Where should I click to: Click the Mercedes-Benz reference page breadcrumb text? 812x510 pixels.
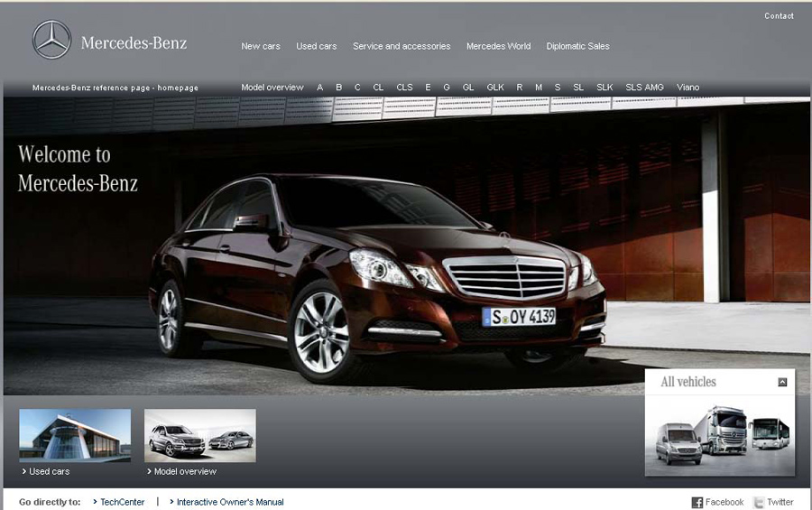115,88
